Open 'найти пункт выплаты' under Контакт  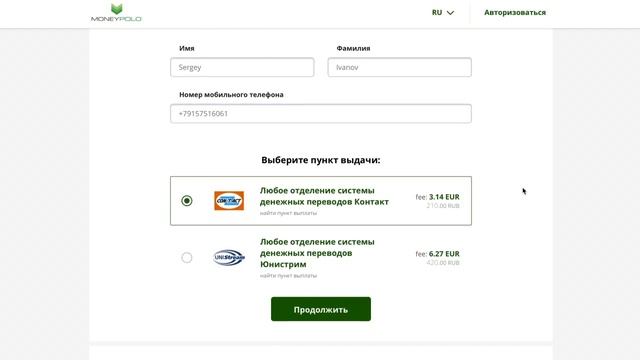288,213
